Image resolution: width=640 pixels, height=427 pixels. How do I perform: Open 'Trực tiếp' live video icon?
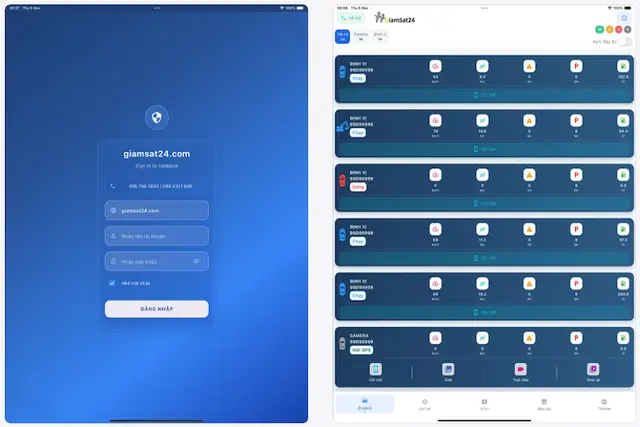(520, 369)
